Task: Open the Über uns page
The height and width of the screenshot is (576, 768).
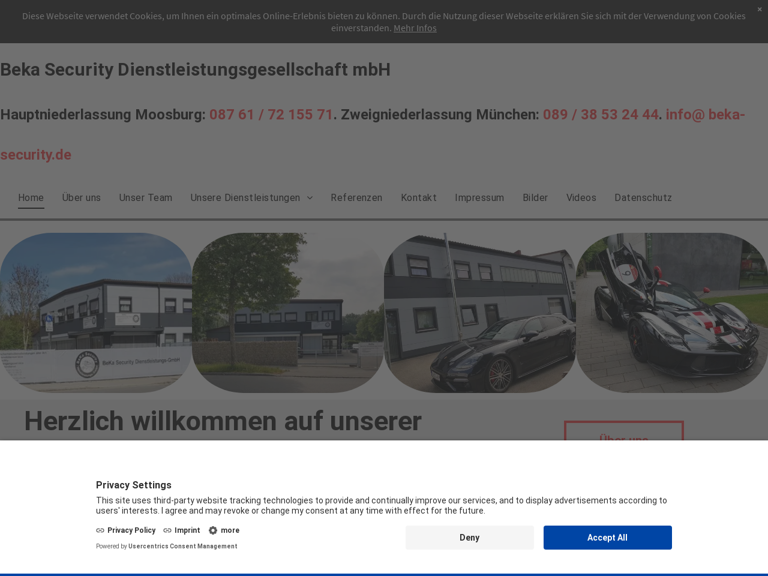Action: tap(81, 198)
